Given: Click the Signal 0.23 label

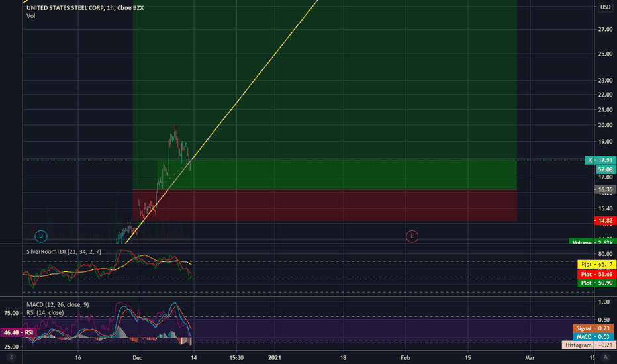Looking at the screenshot, I should [x=593, y=328].
